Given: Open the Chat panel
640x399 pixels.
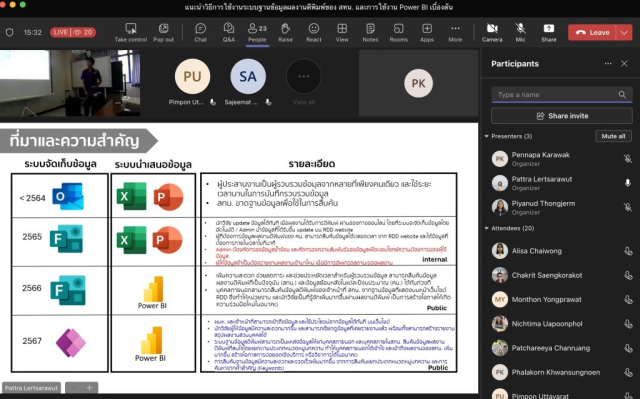Looking at the screenshot, I should 200,33.
